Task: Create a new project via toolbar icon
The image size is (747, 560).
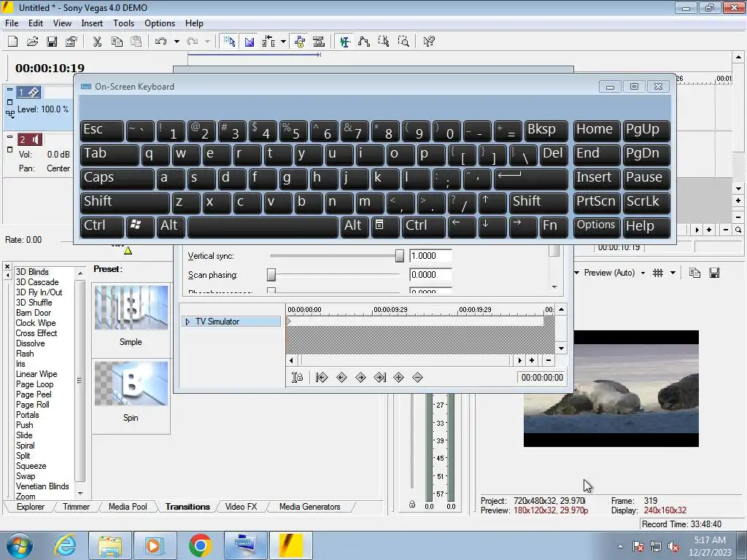Action: pos(13,42)
